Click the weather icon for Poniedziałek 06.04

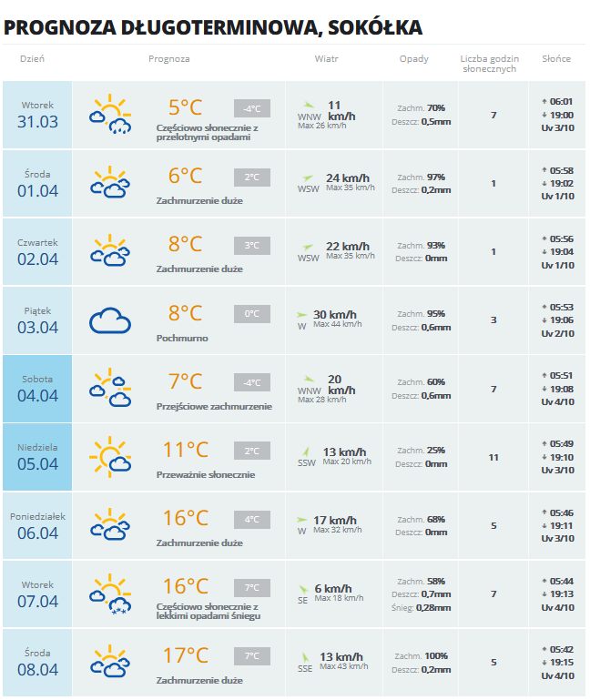tap(110, 525)
